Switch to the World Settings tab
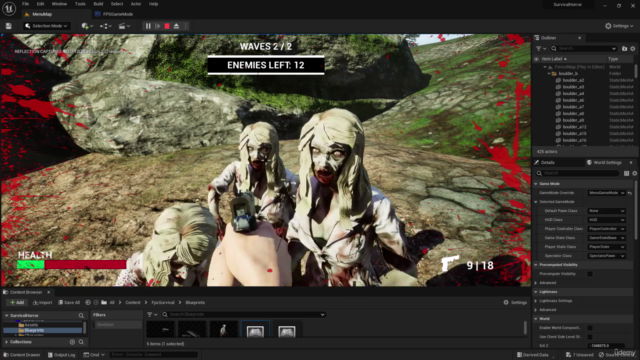The image size is (640, 360). coord(607,162)
